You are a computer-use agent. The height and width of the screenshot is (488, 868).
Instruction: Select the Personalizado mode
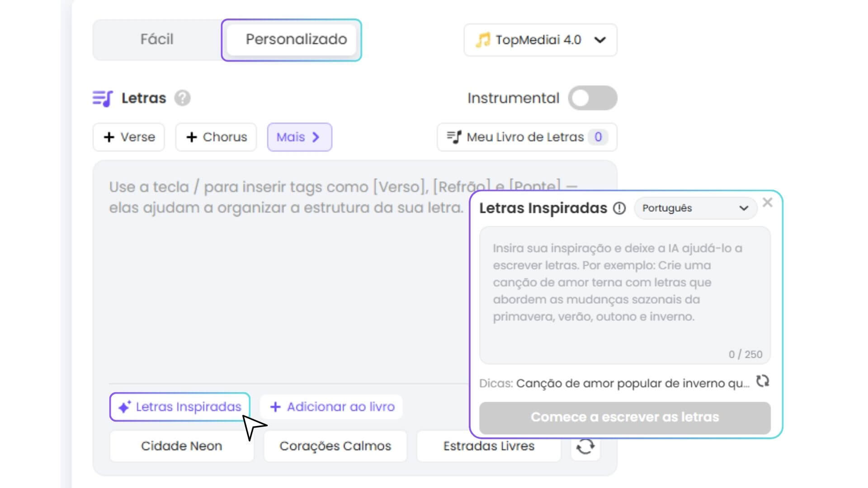click(x=296, y=40)
